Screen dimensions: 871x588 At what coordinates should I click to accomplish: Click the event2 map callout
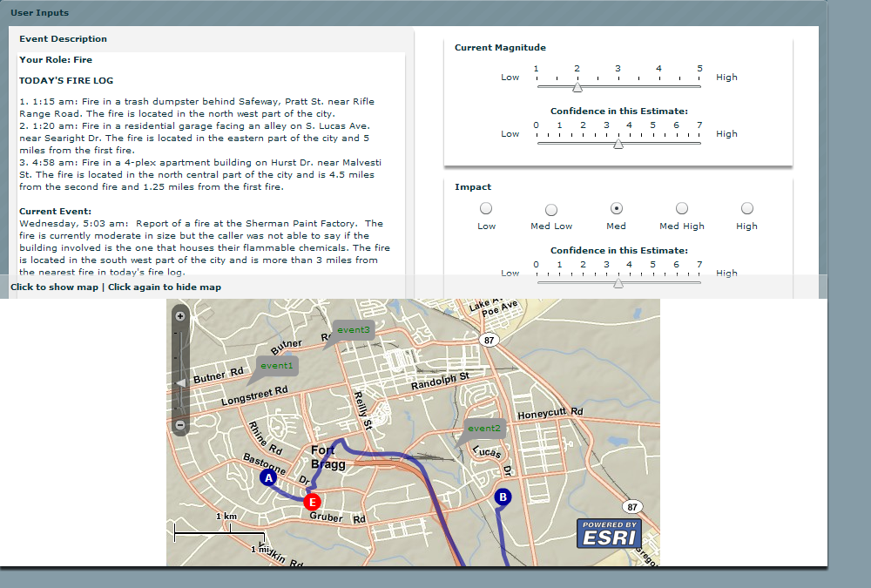pyautogui.click(x=483, y=428)
